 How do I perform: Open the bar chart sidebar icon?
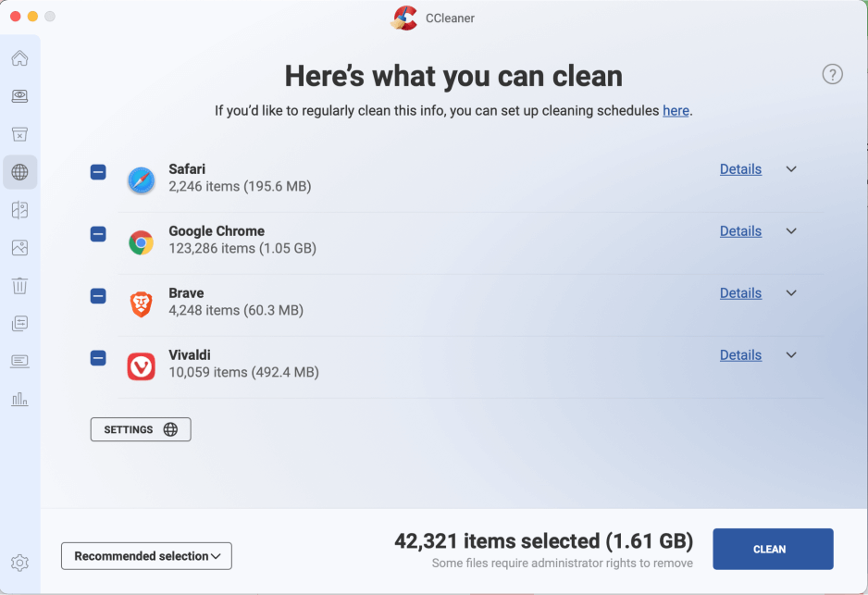click(x=20, y=399)
